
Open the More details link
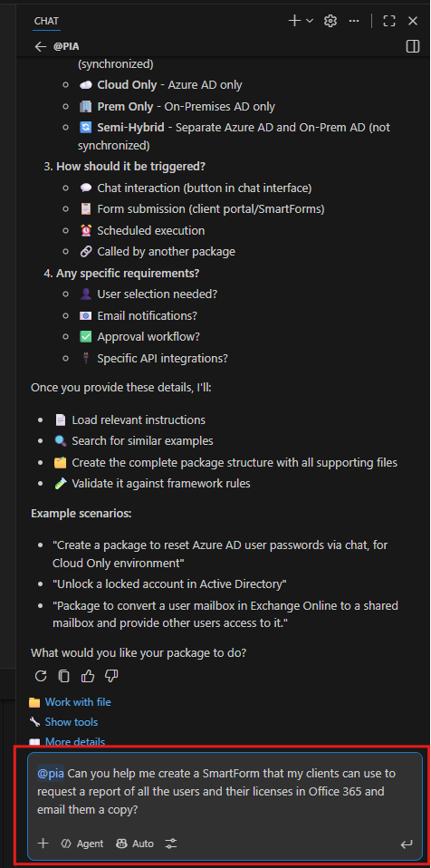click(x=74, y=742)
